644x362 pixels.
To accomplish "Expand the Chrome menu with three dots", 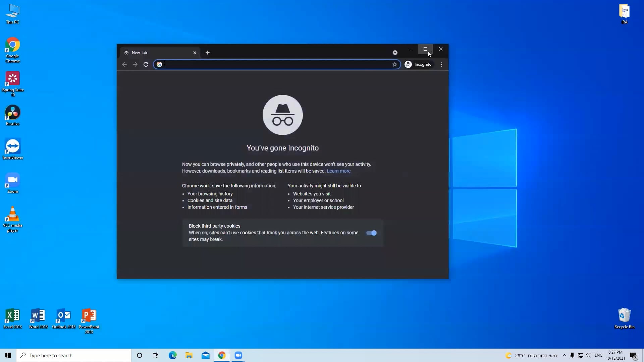I will (x=441, y=65).
